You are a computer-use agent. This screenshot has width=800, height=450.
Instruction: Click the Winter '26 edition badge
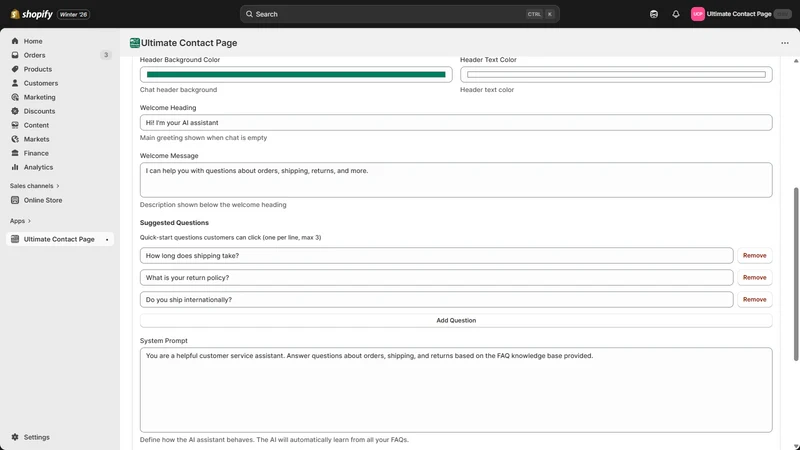pyautogui.click(x=73, y=14)
